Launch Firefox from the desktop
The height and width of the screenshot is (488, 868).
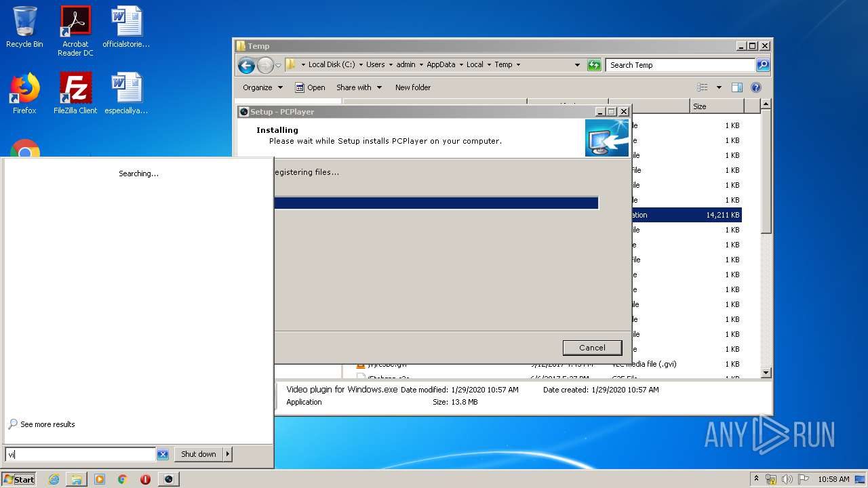(x=24, y=94)
